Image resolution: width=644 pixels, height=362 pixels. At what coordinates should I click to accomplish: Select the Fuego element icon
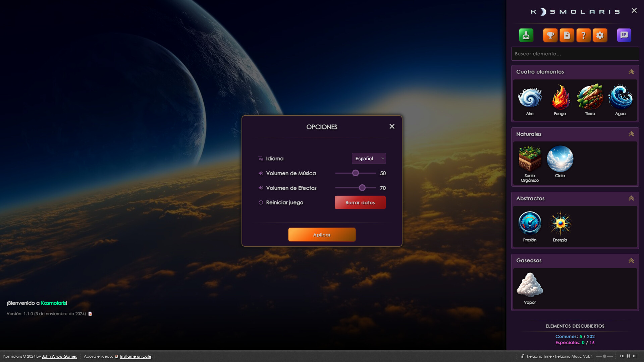(560, 98)
